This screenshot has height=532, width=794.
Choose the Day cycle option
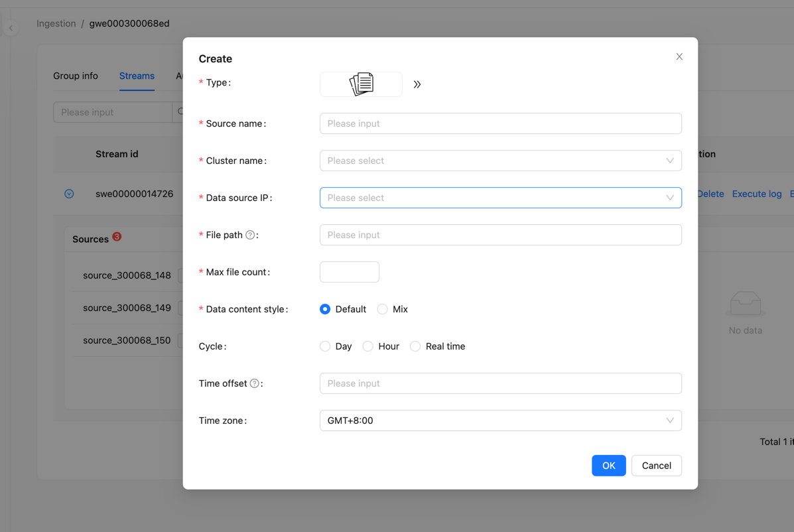tap(325, 346)
